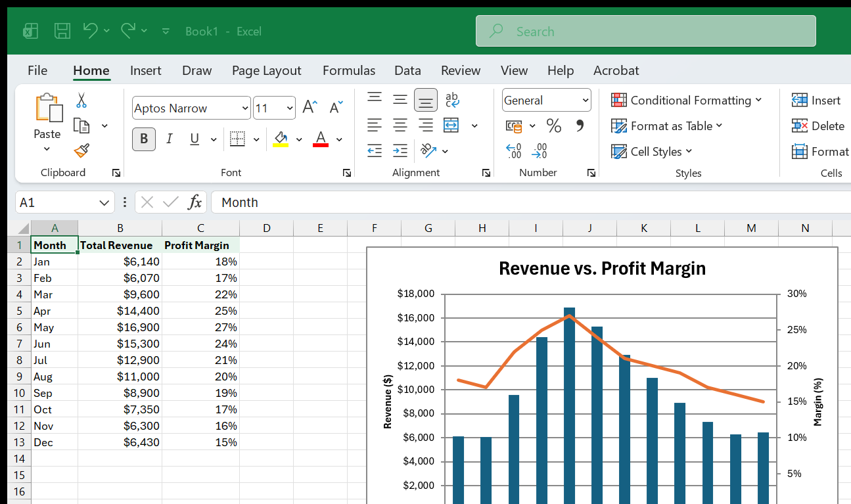Image resolution: width=851 pixels, height=504 pixels.
Task: Click Insert Function fx icon
Action: (x=195, y=202)
